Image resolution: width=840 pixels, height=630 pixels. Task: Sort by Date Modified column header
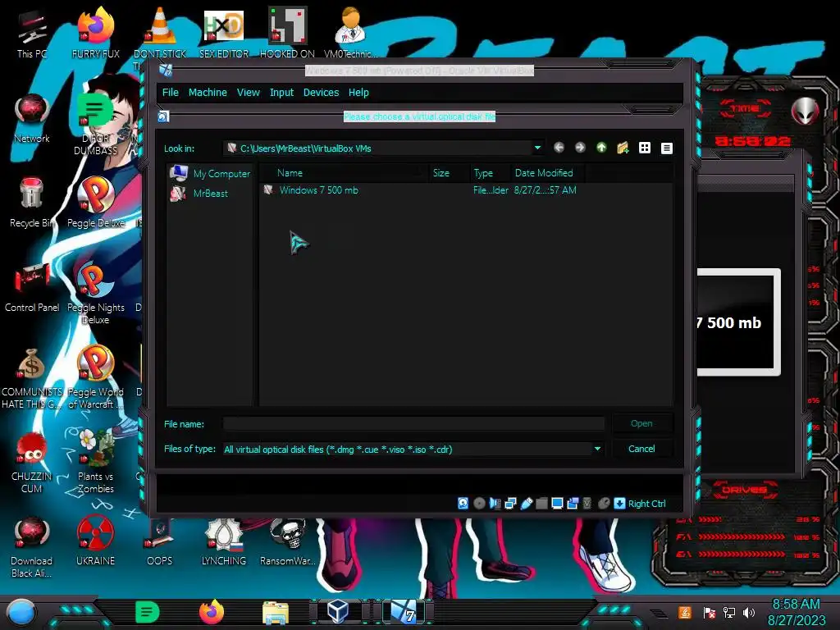[x=547, y=173]
